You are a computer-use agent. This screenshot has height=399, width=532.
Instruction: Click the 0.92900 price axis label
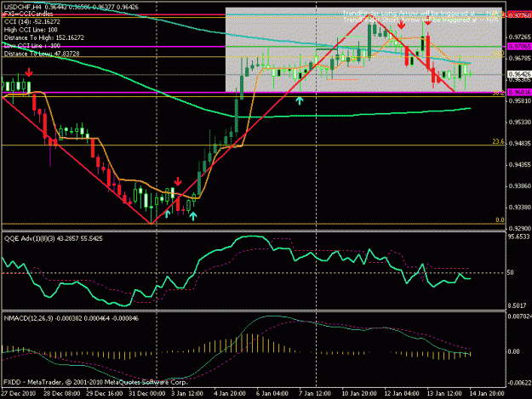(x=520, y=229)
